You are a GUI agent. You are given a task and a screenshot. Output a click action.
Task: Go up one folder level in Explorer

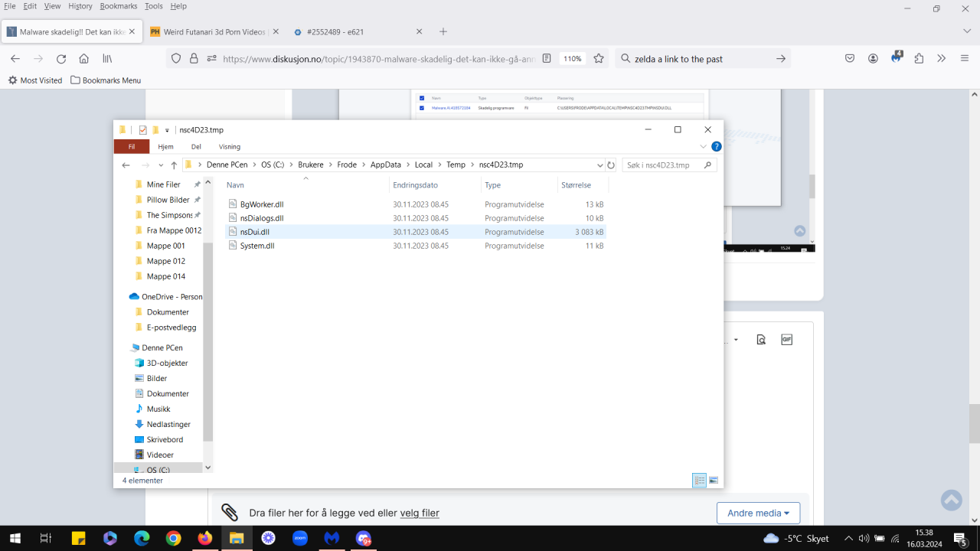[174, 165]
